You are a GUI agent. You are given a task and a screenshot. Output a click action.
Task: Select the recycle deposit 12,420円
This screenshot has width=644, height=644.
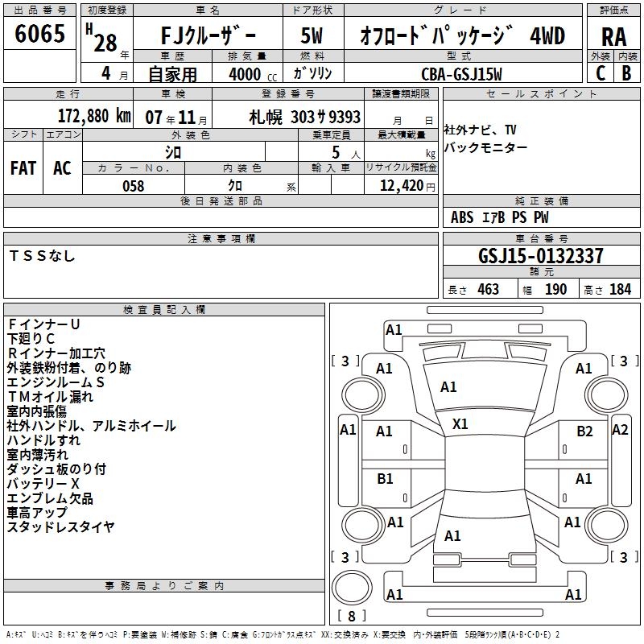click(407, 186)
